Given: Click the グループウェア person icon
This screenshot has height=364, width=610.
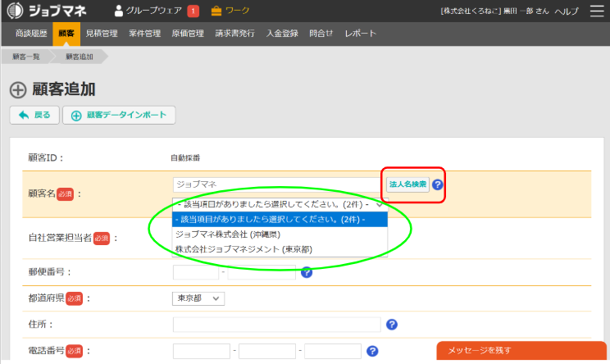Looking at the screenshot, I should 118,11.
